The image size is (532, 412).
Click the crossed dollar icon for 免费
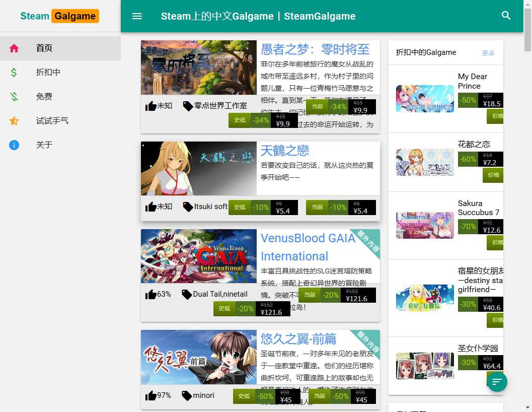pyautogui.click(x=14, y=97)
